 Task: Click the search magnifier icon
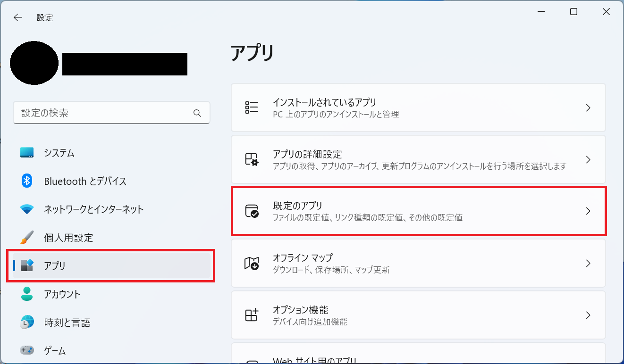coord(197,113)
